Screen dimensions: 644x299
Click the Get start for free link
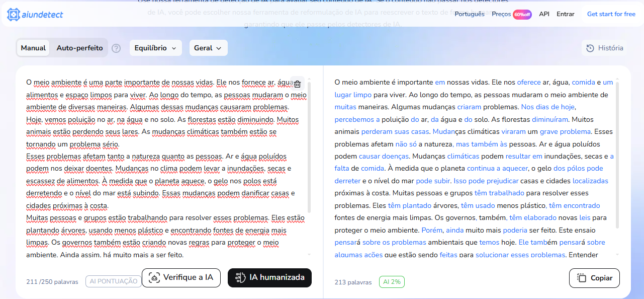tap(611, 14)
